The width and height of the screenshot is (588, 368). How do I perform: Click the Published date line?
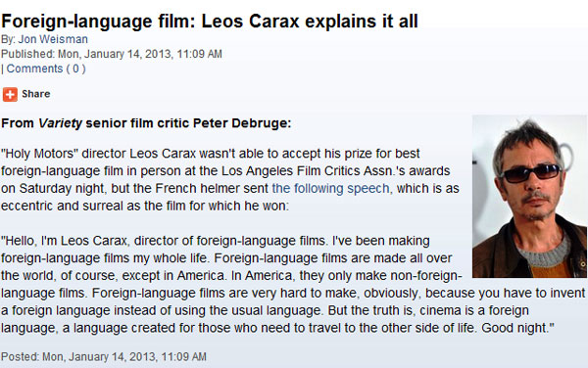click(112, 54)
